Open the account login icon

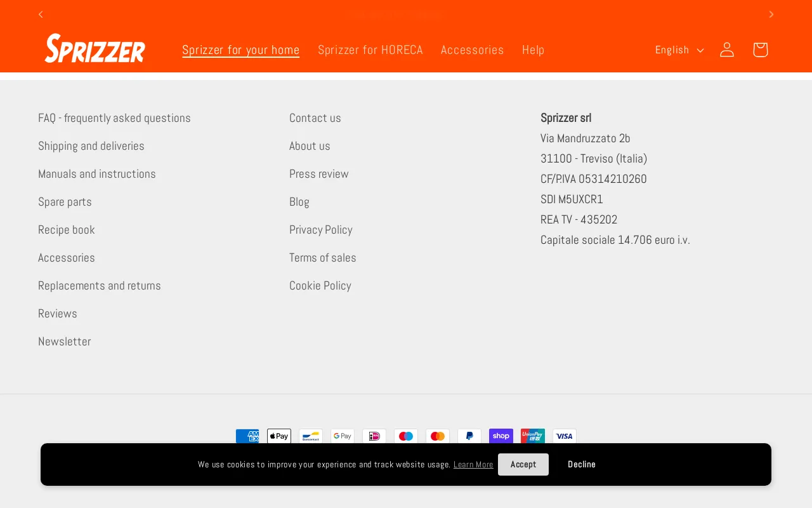[727, 50]
